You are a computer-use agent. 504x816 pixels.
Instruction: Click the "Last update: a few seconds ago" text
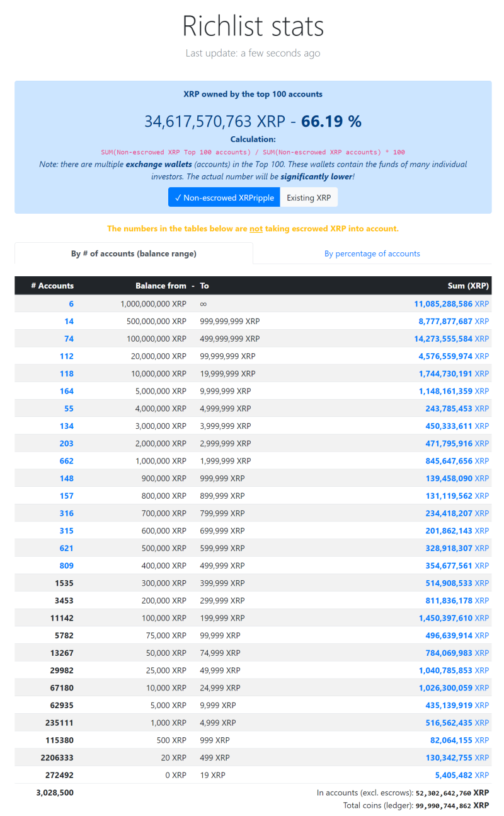pos(253,53)
